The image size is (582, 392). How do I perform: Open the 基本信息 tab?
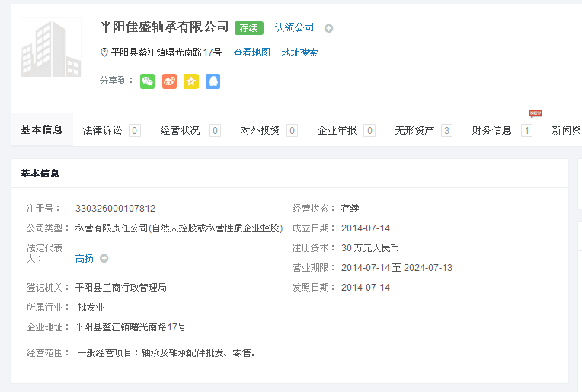[42, 130]
